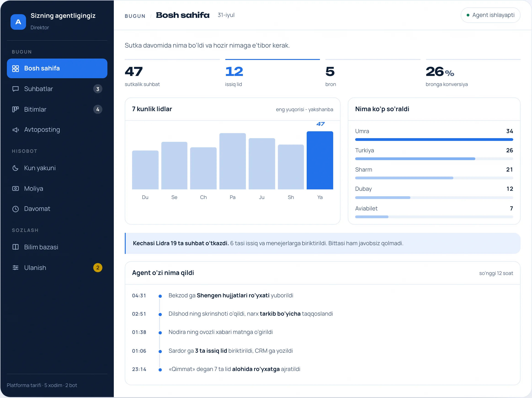Select the '12 issiq lid' stat
Screen dimensions: 532x398
click(x=272, y=74)
